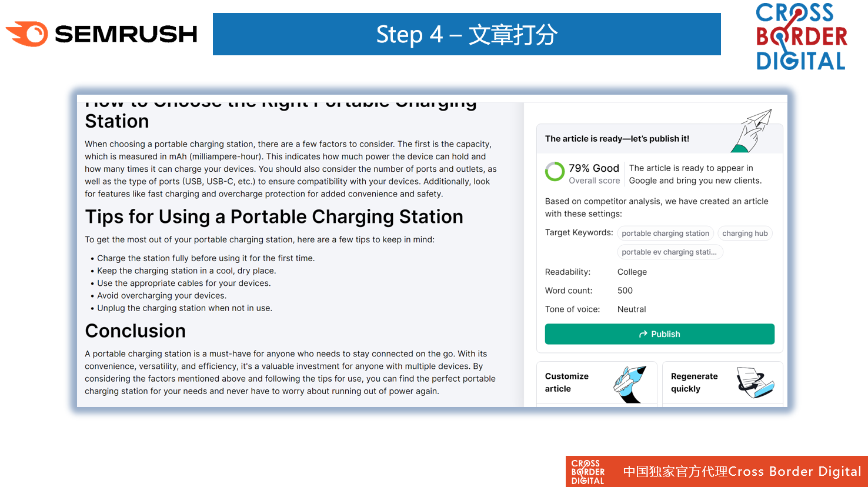Click the footer Cross Border Digital logo
The height and width of the screenshot is (487, 868).
(x=587, y=472)
